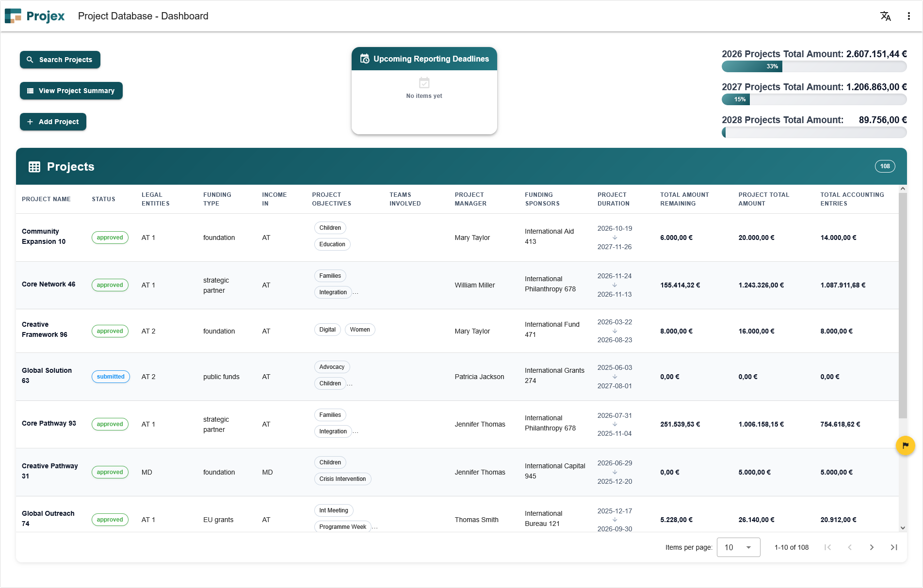Click the orange flag icon
The width and height of the screenshot is (923, 588).
tap(905, 445)
